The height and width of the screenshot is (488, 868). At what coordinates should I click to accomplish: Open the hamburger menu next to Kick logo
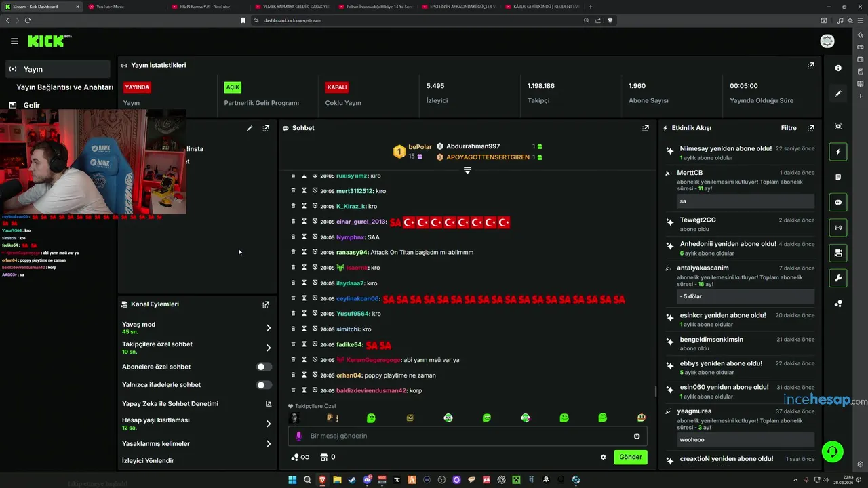pyautogui.click(x=14, y=41)
